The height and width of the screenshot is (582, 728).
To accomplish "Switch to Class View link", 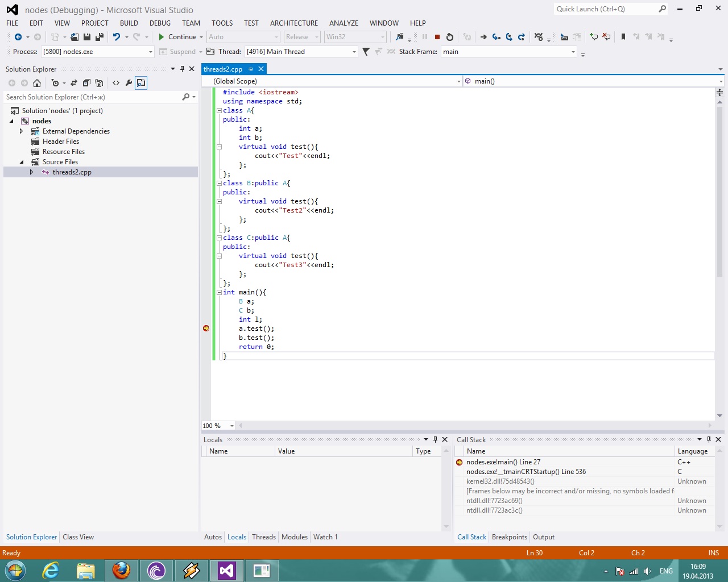I will click(x=78, y=537).
